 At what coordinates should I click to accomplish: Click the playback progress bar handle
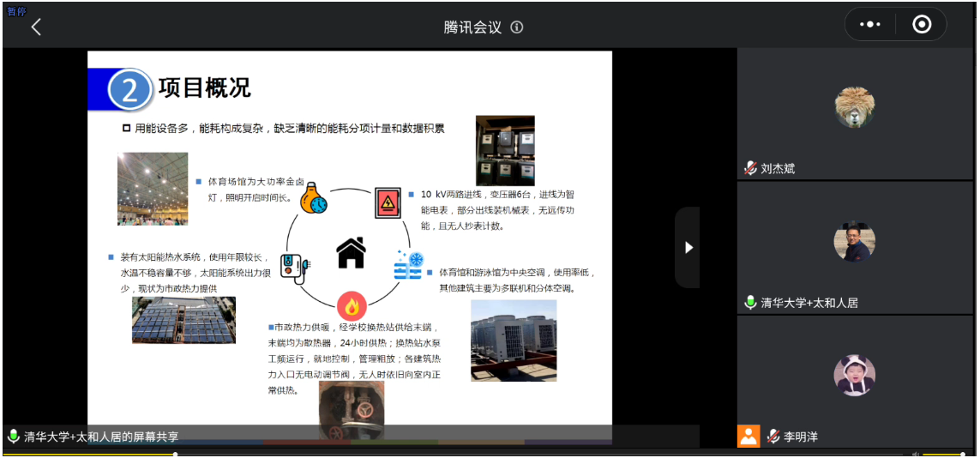[x=176, y=454]
